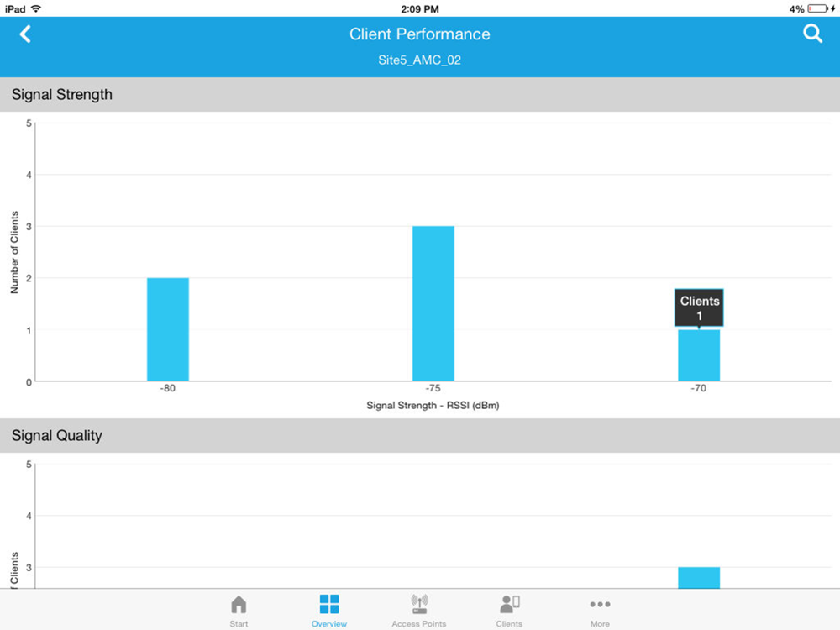Viewport: 840px width, 630px height.
Task: Open the More tab
Action: pyautogui.click(x=600, y=611)
